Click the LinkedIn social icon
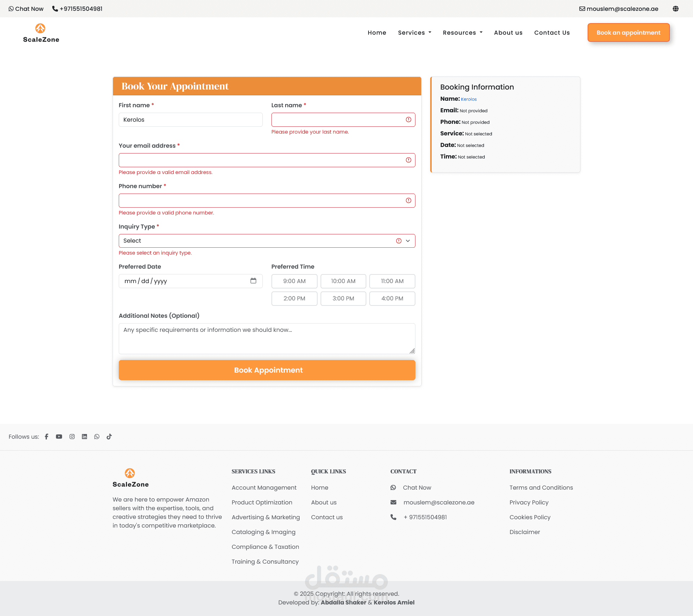 tap(84, 437)
